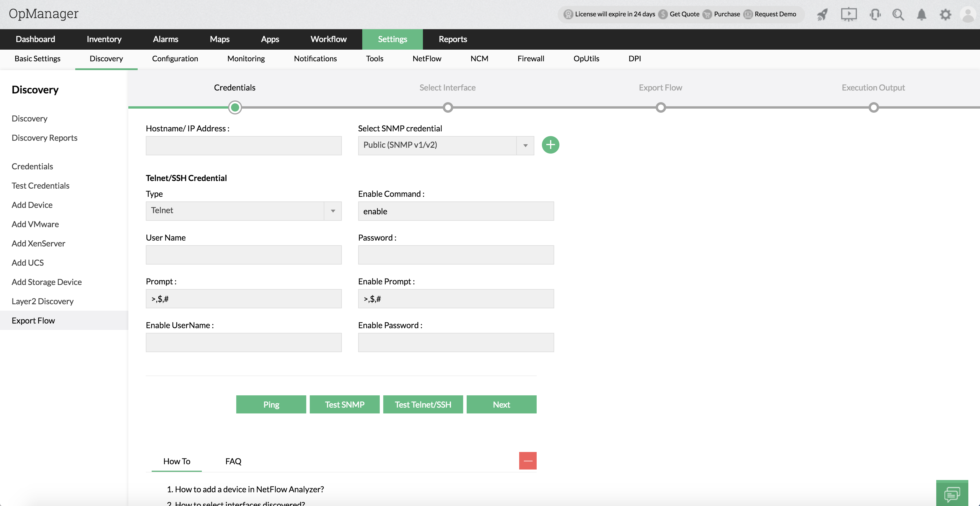Open the presentation screen icon in header
The image size is (980, 506).
[x=848, y=15]
